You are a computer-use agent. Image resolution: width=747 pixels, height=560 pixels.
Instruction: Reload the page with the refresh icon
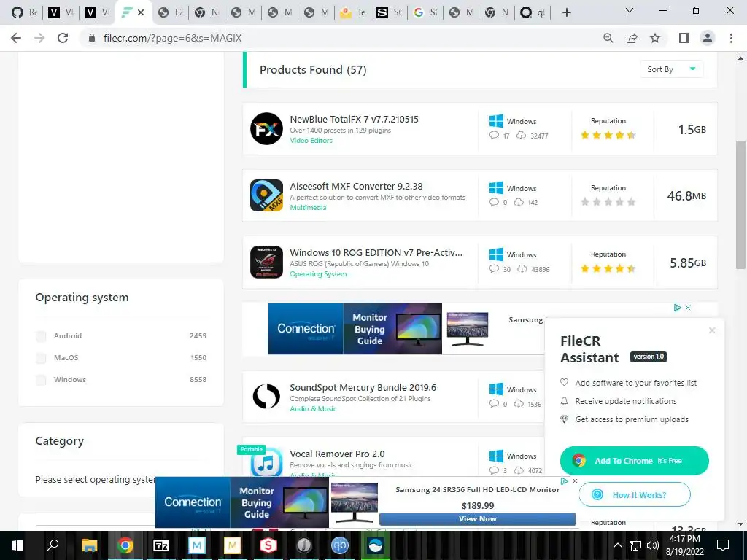[x=63, y=38]
